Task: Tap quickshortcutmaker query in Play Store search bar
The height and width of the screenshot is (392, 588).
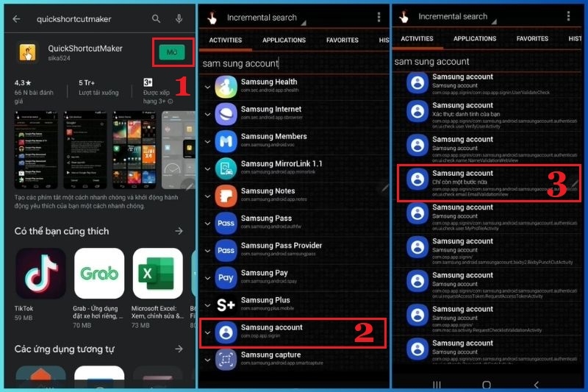Action: [x=74, y=19]
